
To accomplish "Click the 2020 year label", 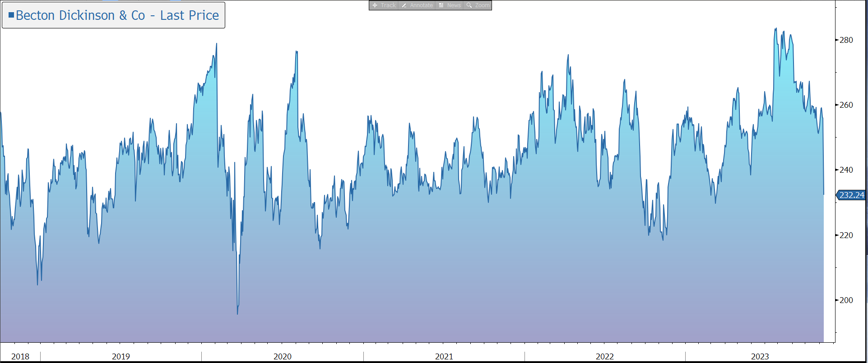I will pyautogui.click(x=283, y=357).
